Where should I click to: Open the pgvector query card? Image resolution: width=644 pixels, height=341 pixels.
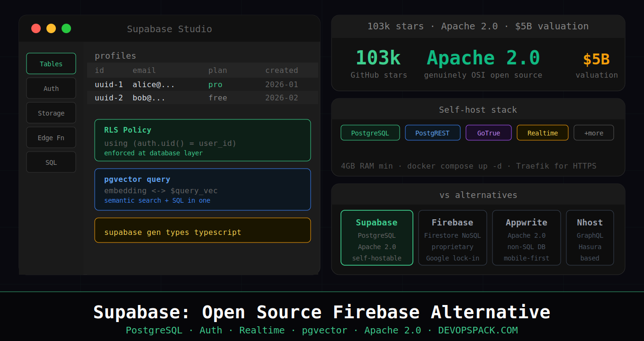pyautogui.click(x=203, y=189)
